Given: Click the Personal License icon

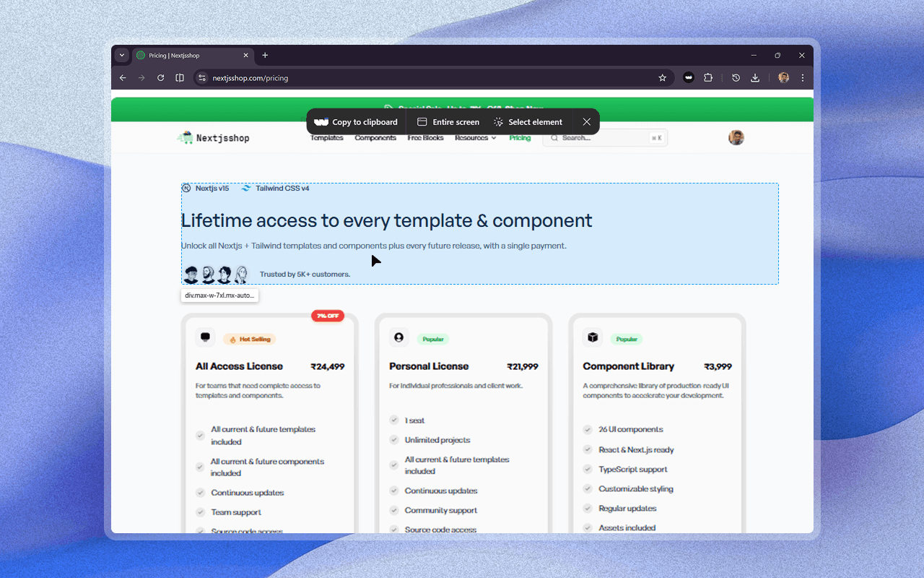Looking at the screenshot, I should pyautogui.click(x=398, y=337).
